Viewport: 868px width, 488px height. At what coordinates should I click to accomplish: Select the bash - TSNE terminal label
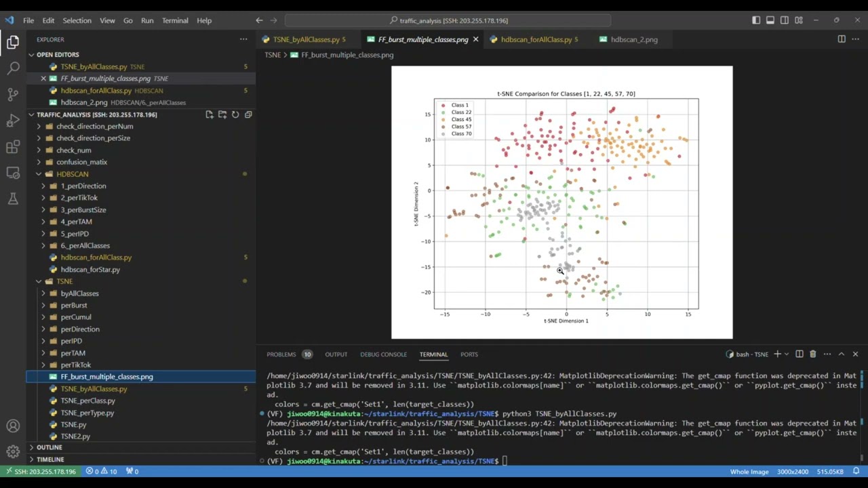(747, 354)
